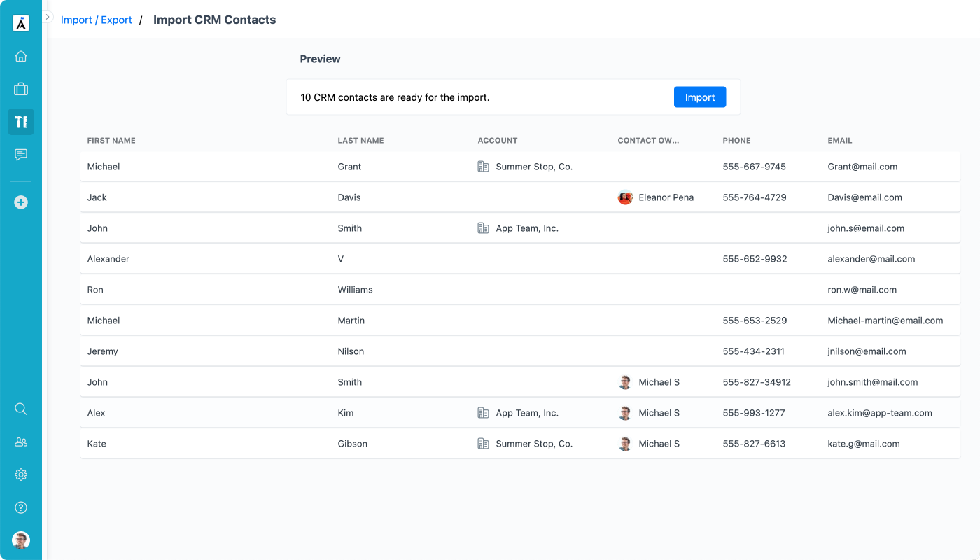
Task: Select the last name Grant
Action: 350,167
